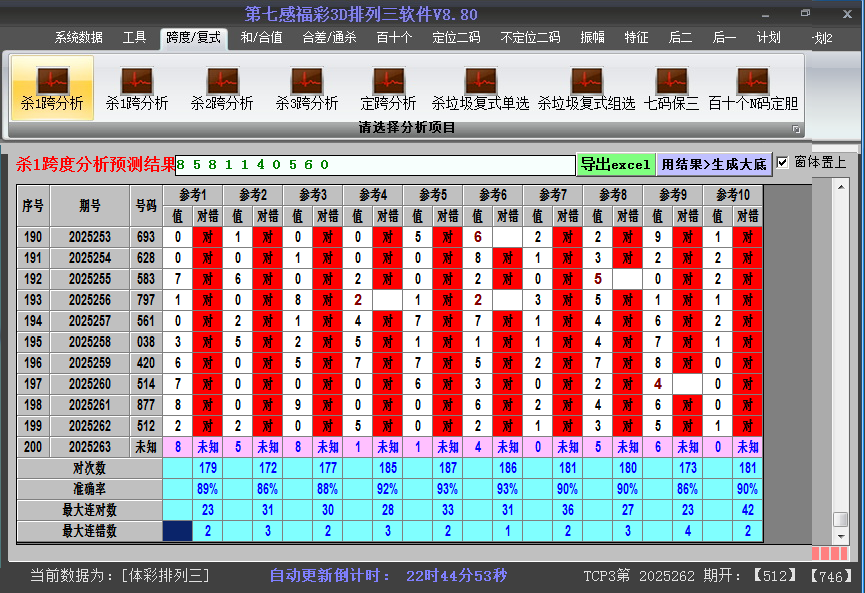Screen dimensions: 865x593
Task: Open the 杀1跨分析 highlighted tool icon
Action: 52,87
